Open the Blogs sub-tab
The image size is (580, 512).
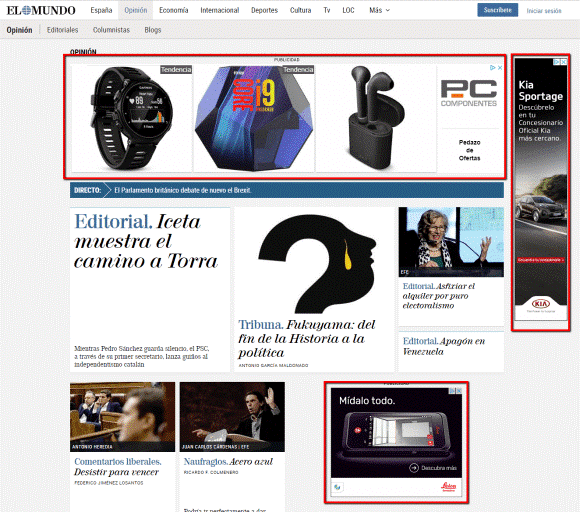click(x=153, y=30)
